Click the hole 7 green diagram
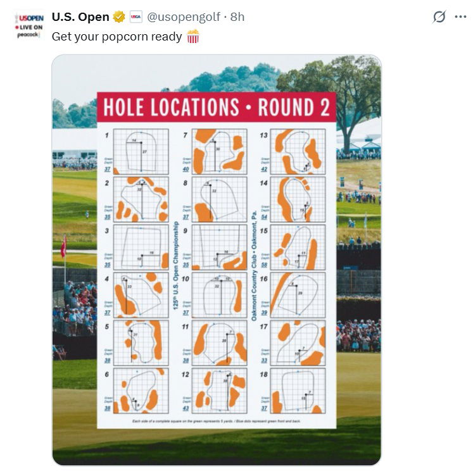Viewport: 473px width, 476px height. (x=219, y=151)
